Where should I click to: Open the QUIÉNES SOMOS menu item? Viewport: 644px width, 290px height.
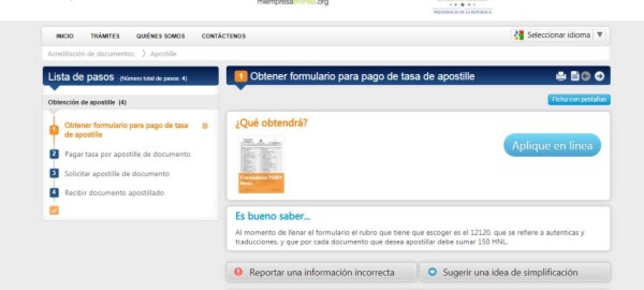(x=160, y=37)
